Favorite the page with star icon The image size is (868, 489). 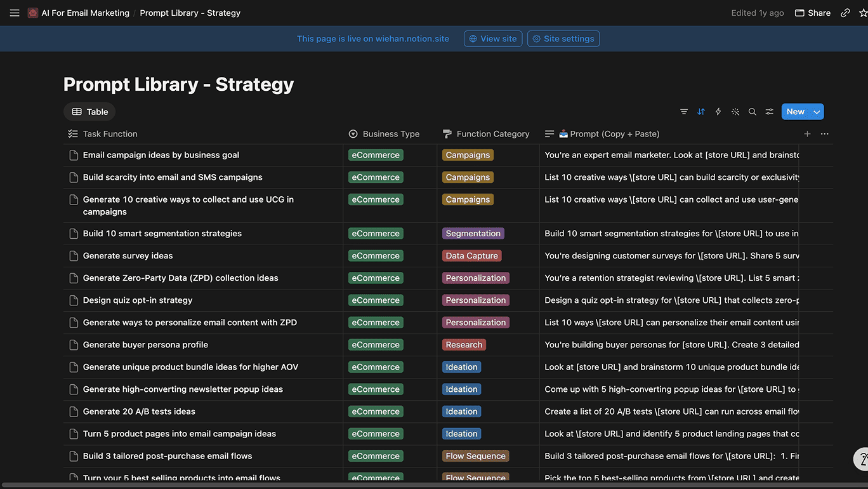[863, 13]
